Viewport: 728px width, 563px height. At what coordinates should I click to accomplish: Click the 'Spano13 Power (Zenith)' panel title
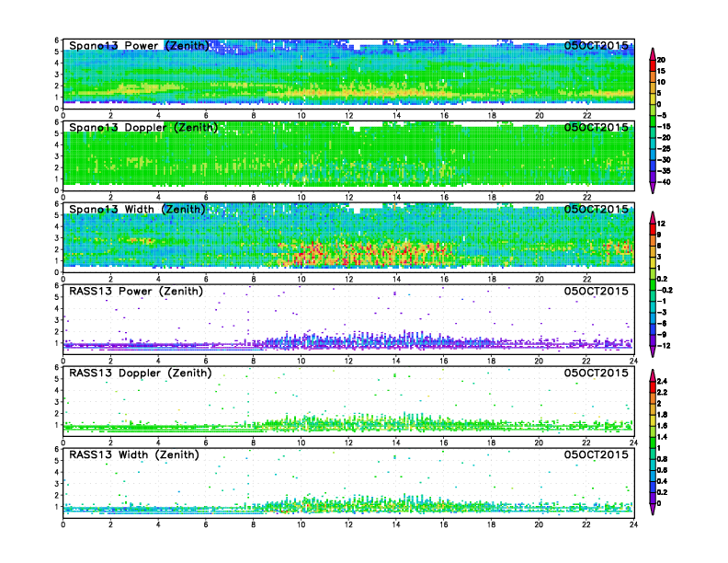139,45
